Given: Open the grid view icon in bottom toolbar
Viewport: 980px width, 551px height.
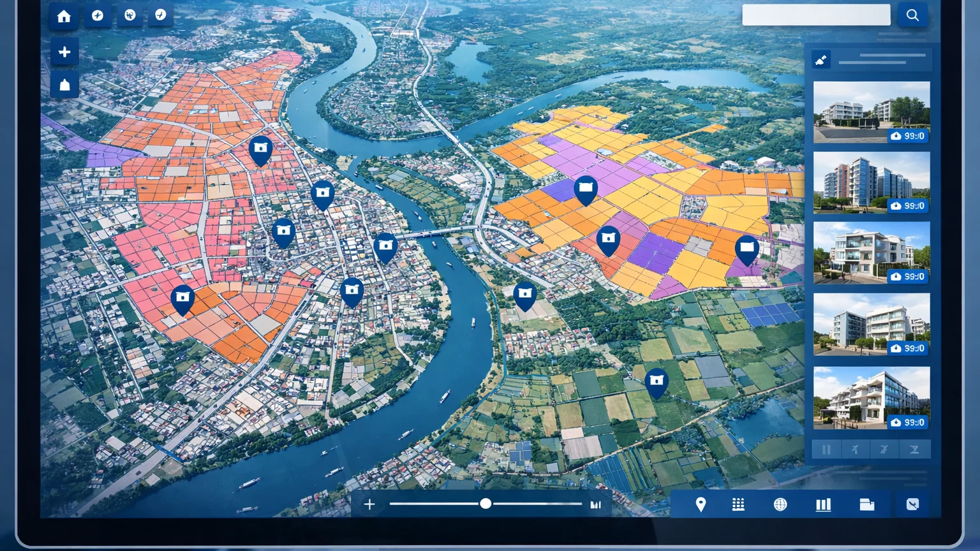Looking at the screenshot, I should point(738,504).
